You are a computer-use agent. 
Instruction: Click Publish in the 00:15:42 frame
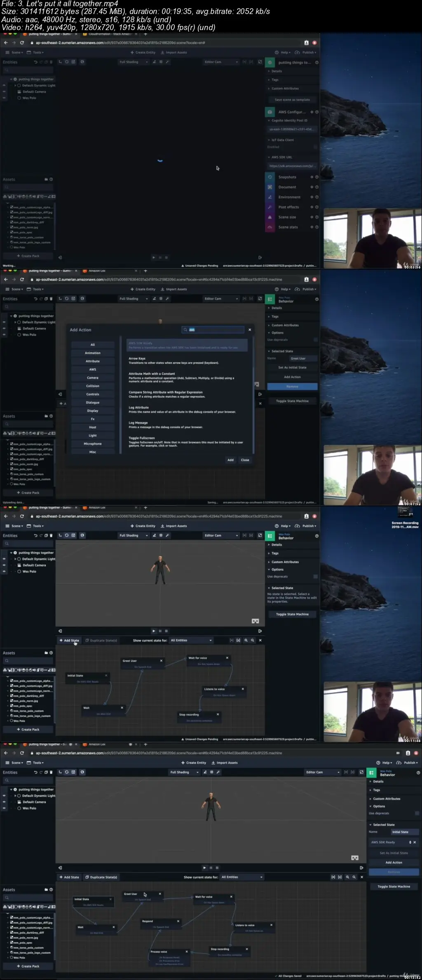[407, 763]
